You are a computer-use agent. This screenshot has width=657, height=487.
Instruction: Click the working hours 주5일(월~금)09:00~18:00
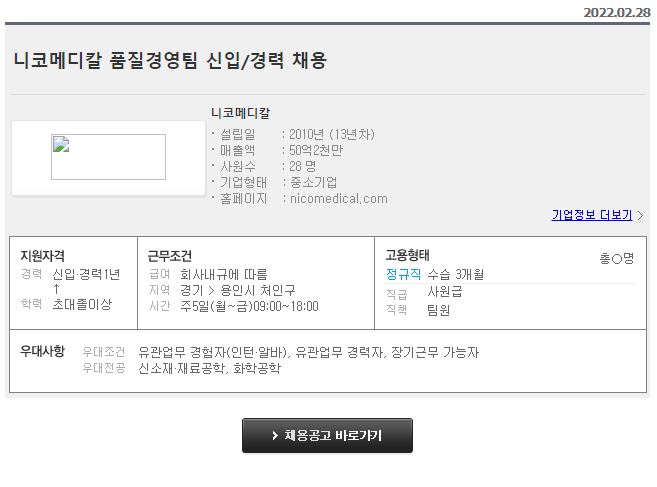249,306
